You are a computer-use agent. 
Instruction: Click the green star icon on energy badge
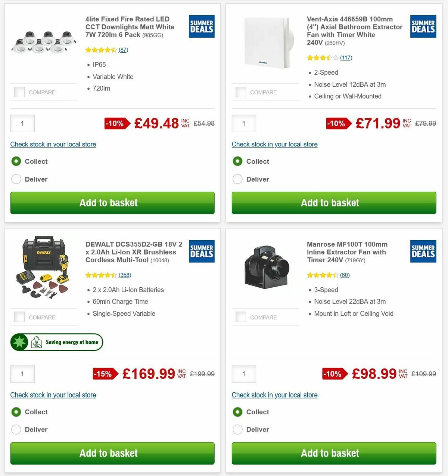click(x=19, y=342)
